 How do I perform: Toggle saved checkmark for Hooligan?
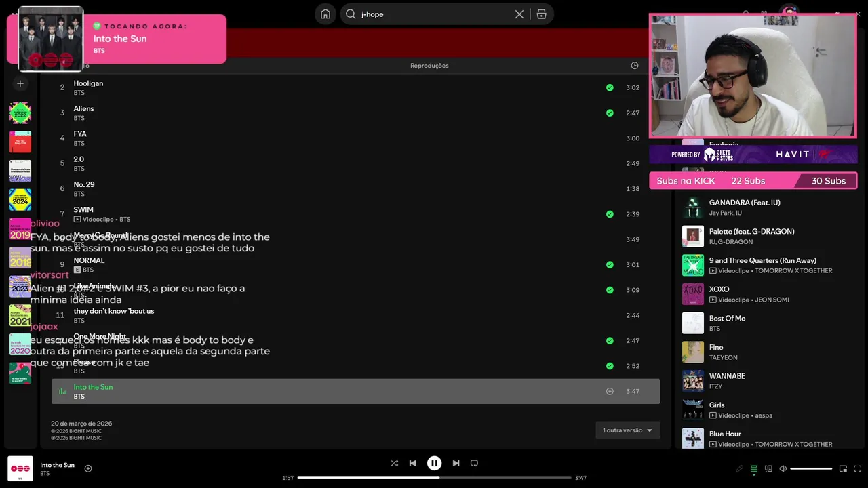coord(610,87)
